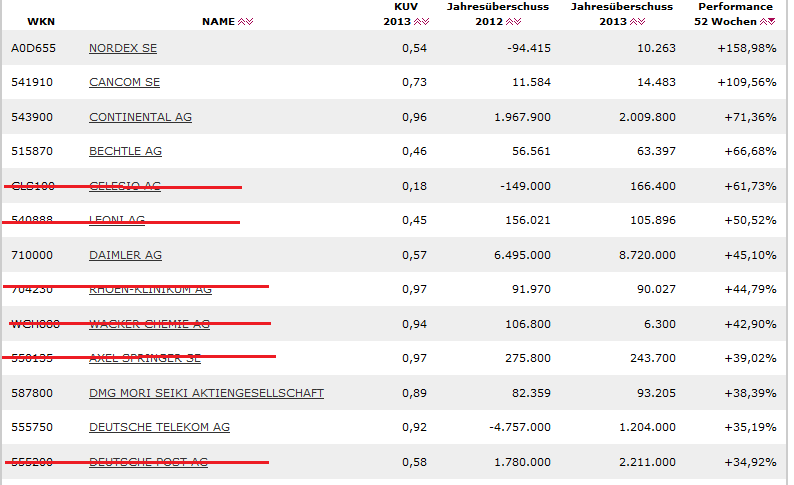Open the NORDEX SE stock link

123,48
